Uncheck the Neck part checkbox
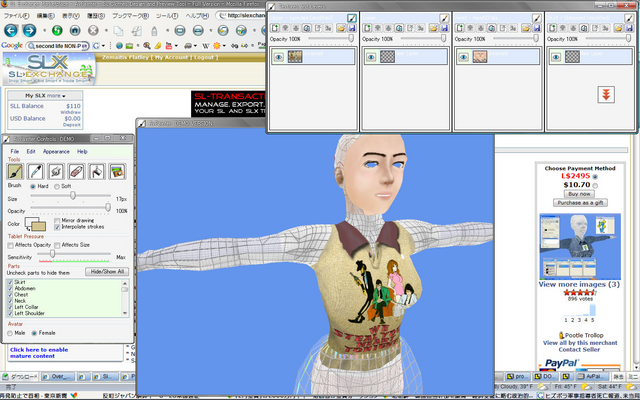The height and width of the screenshot is (400, 640). [10, 301]
